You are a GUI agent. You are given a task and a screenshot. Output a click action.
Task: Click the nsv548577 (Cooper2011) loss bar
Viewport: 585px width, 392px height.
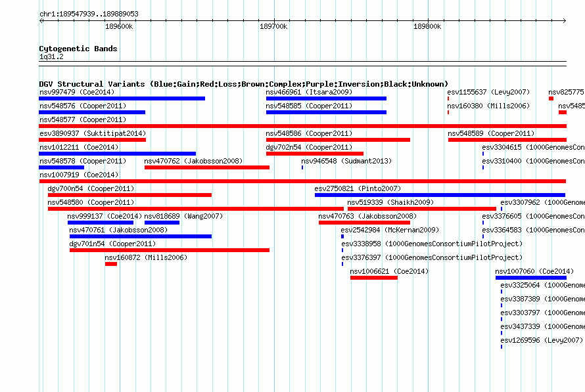tap(302, 126)
